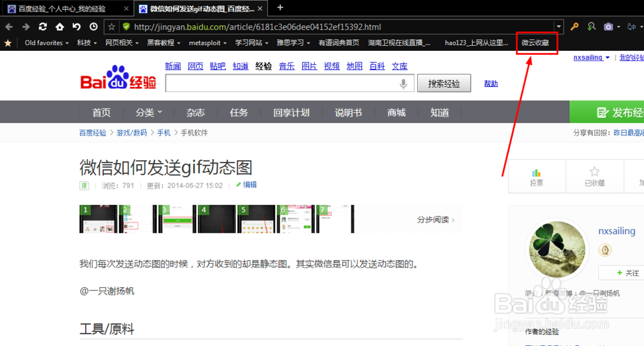
Task: Click the 搜索经验 search button
Action: [x=444, y=83]
